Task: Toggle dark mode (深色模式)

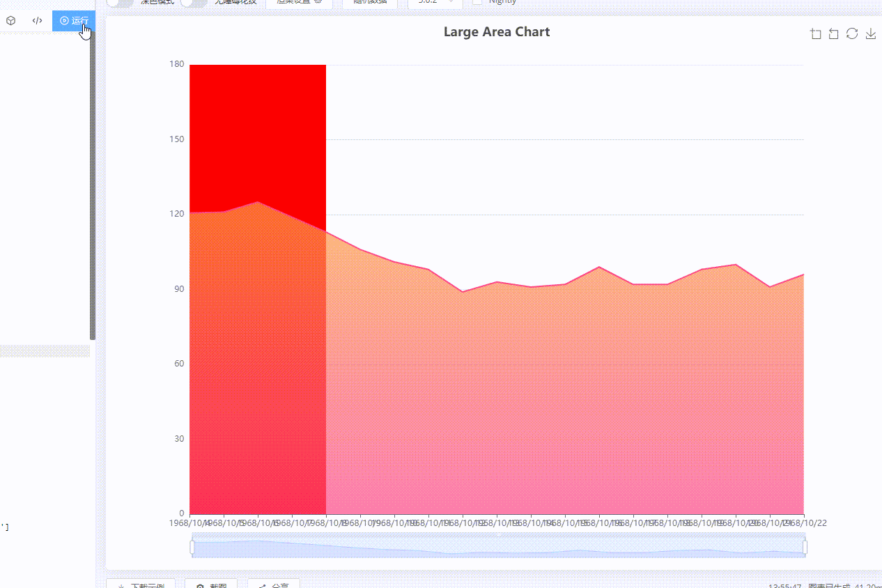Action: pyautogui.click(x=118, y=2)
